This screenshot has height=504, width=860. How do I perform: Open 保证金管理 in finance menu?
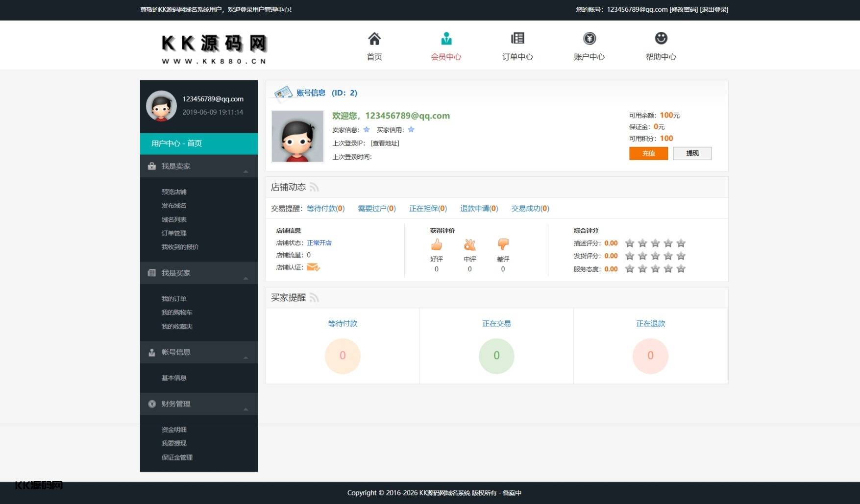177,457
